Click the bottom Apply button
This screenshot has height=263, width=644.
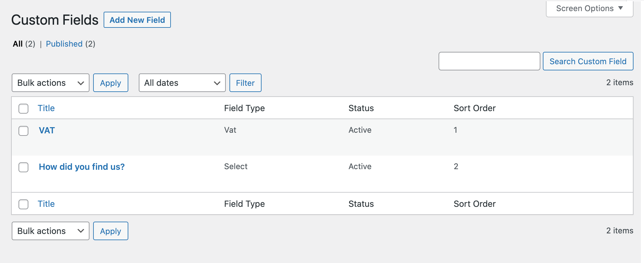pyautogui.click(x=110, y=231)
